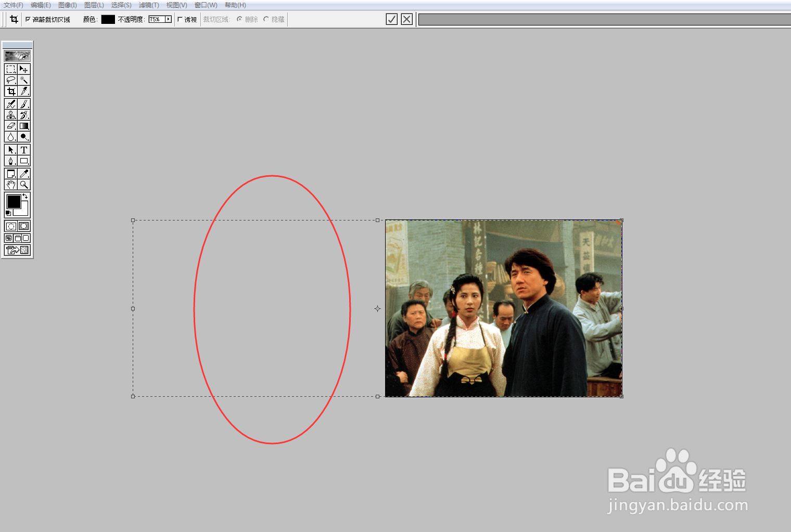Screen dimensions: 791x532
Task: Click the movie still image on canvas
Action: click(x=503, y=308)
